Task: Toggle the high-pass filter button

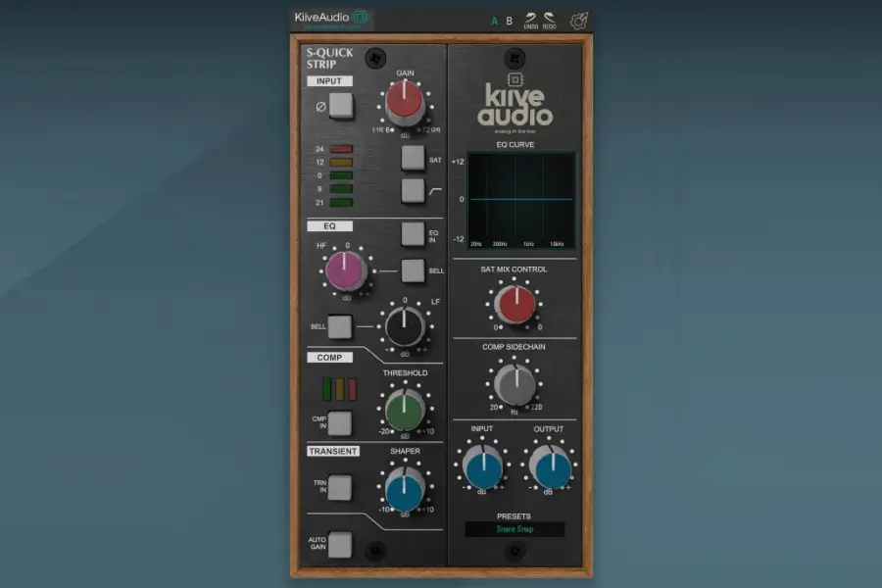Action: pyautogui.click(x=413, y=191)
